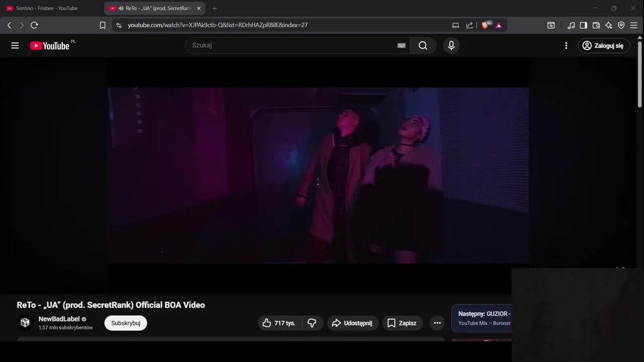View site settings icon in address bar
The image size is (644, 362).
[x=118, y=25]
